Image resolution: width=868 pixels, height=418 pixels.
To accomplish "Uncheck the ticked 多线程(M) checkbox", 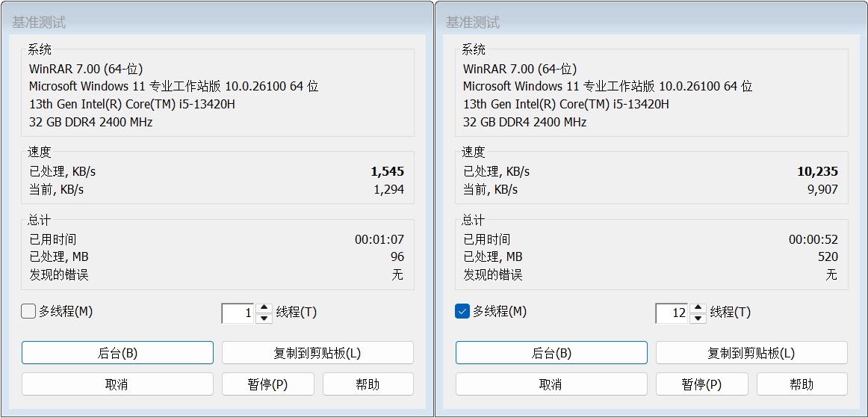I will [x=462, y=312].
